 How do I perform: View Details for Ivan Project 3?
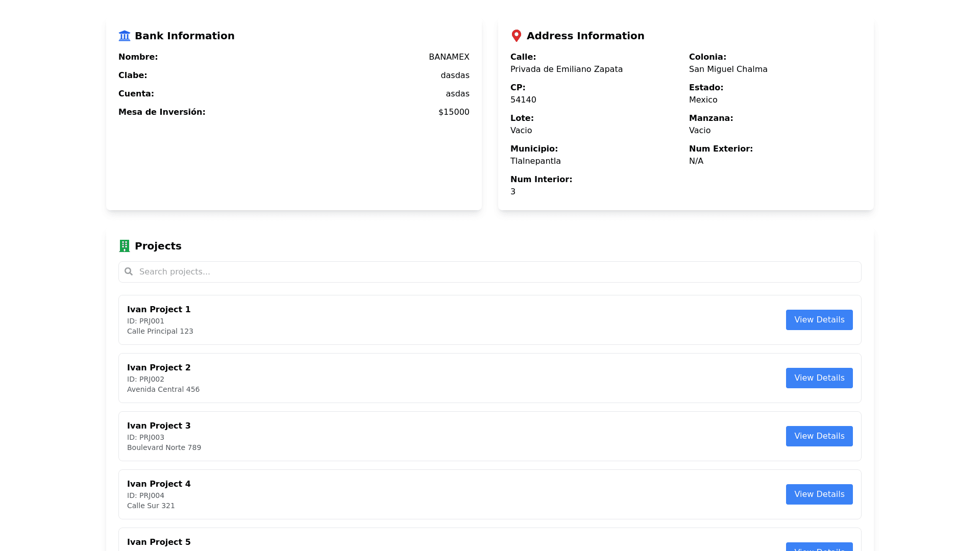click(x=819, y=436)
